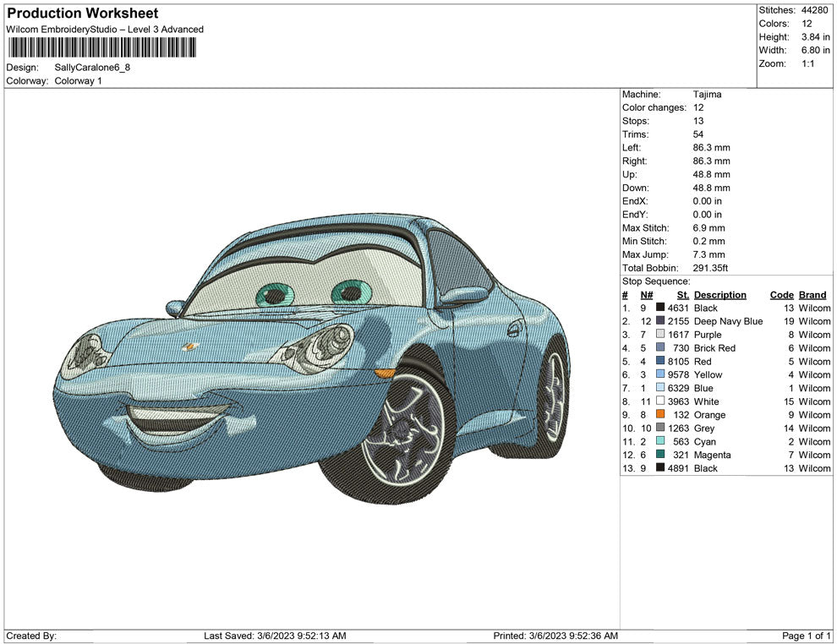The height and width of the screenshot is (644, 837).
Task: Click the Production Worksheet title
Action: point(83,14)
